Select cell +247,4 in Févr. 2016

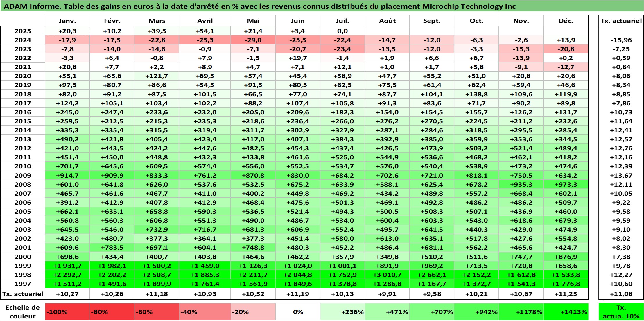112,112
